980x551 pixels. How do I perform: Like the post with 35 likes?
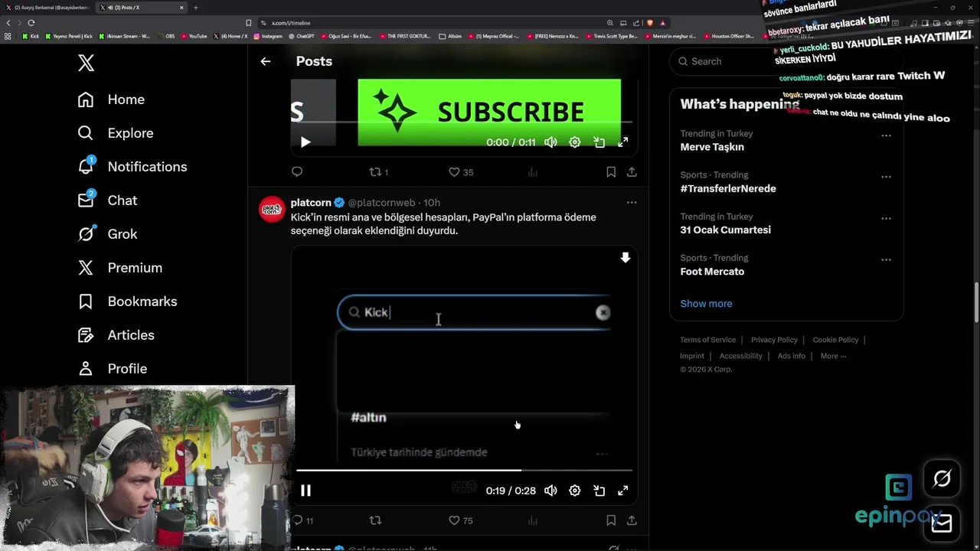pos(461,172)
